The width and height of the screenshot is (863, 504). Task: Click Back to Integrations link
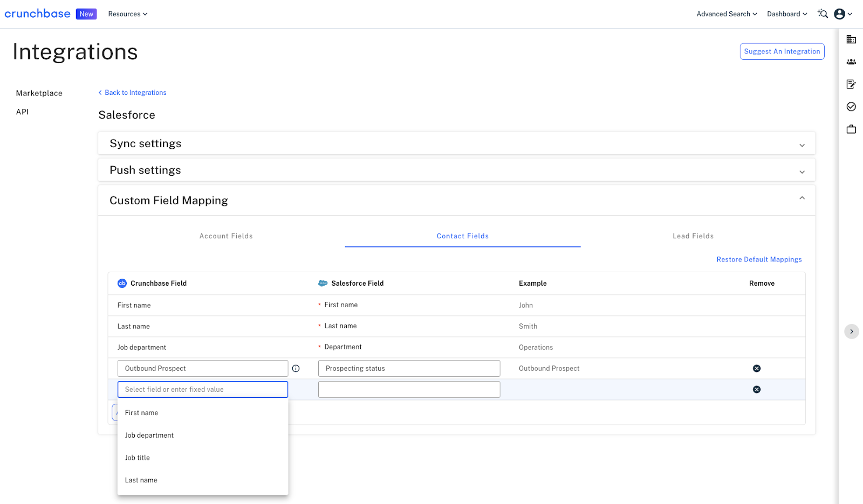click(x=132, y=93)
